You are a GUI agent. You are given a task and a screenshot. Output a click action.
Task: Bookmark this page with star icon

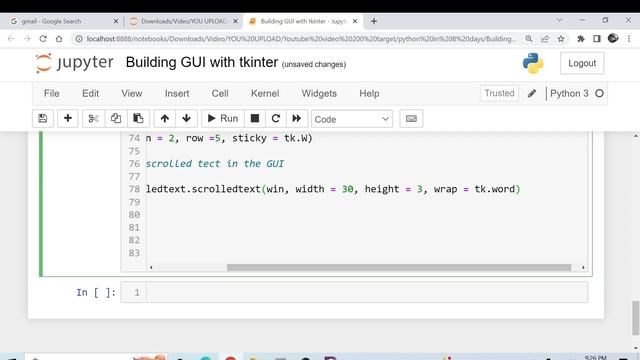coord(561,39)
